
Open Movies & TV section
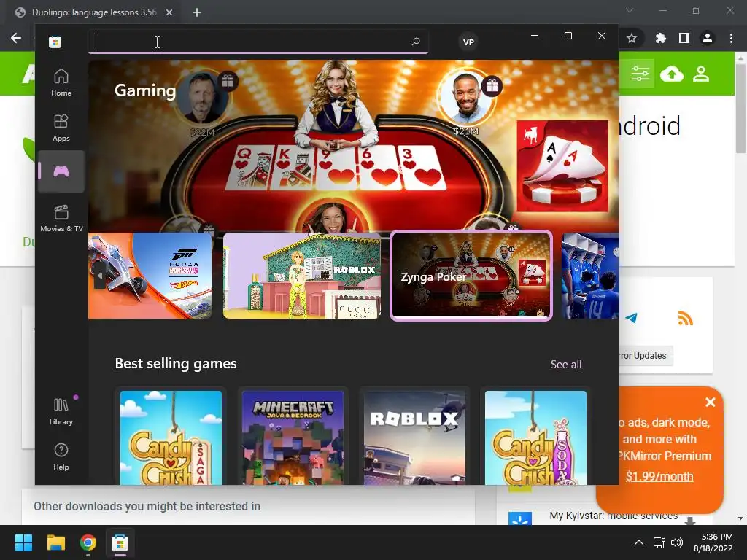[x=61, y=218]
